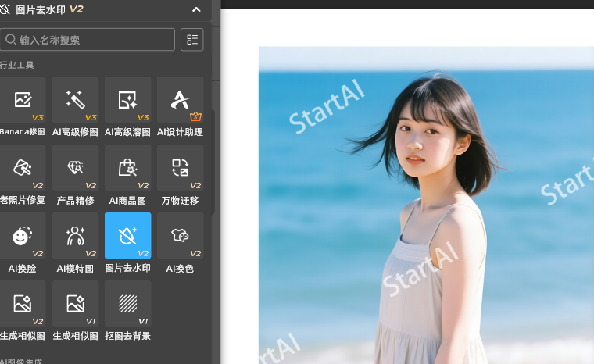
Task: Click the 行业工具 section label
Action: (16, 65)
